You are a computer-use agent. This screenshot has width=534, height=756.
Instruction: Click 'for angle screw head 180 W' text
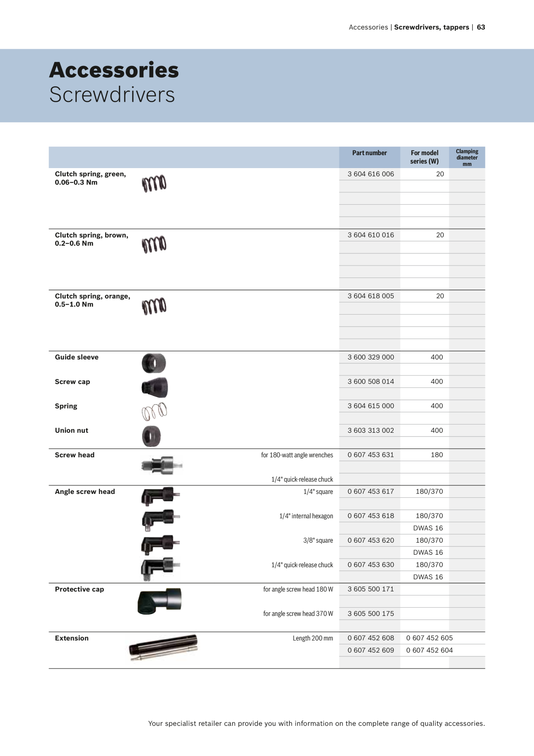coord(298,590)
